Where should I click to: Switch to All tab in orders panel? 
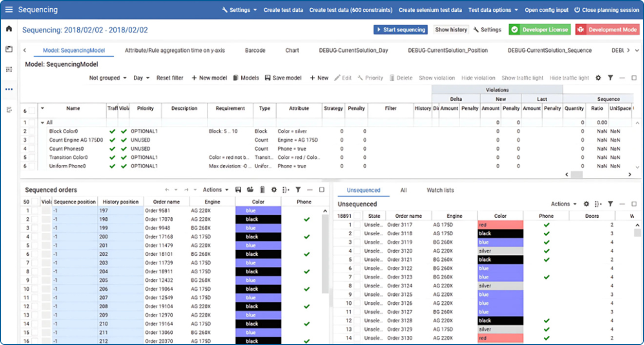tap(404, 190)
